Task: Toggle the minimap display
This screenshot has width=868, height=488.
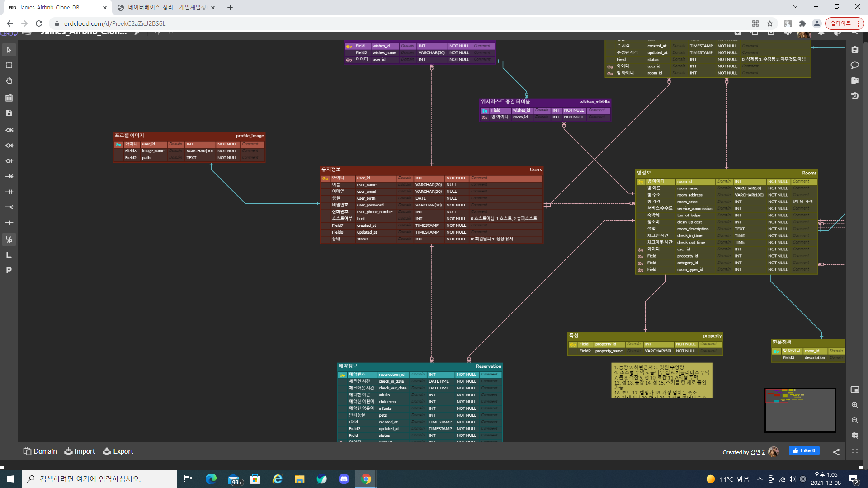Action: 854,389
